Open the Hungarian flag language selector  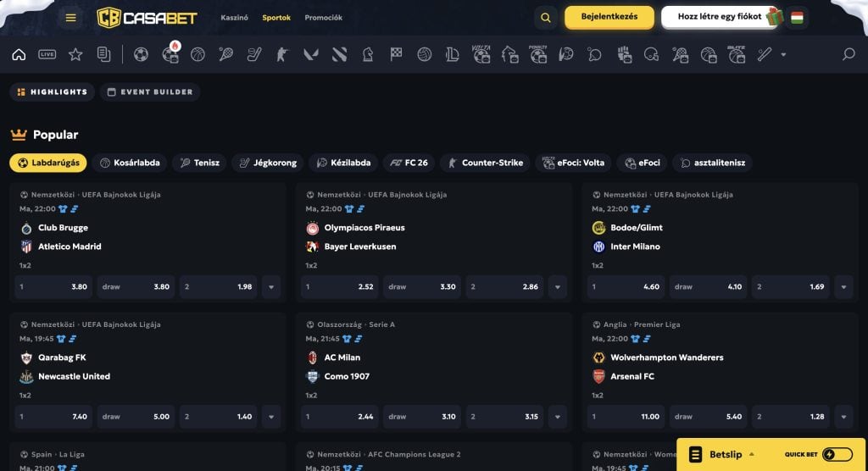797,18
